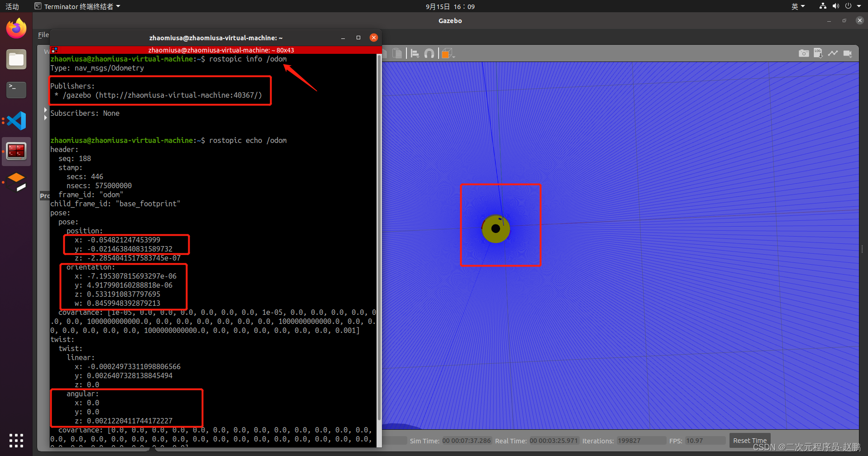
Task: Click 'secs: 446' line
Action: [x=85, y=176]
